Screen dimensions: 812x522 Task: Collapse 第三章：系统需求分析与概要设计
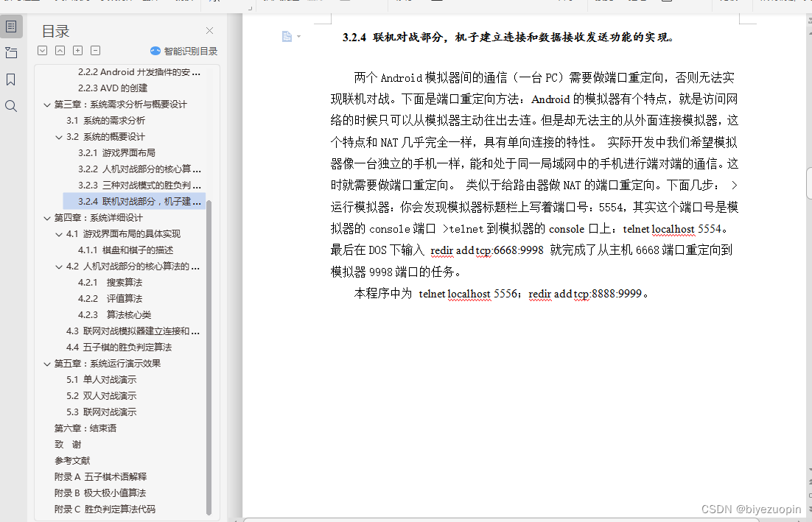tap(47, 105)
